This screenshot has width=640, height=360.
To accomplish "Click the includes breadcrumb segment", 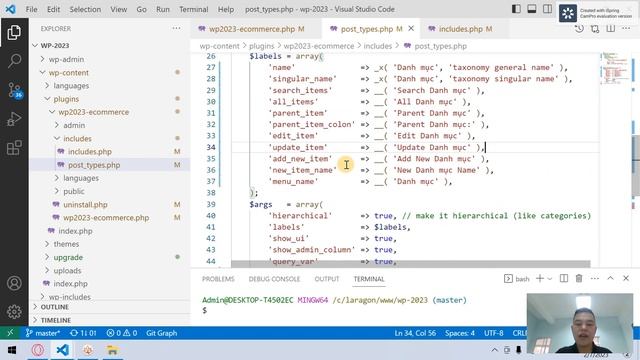I will click(x=378, y=46).
